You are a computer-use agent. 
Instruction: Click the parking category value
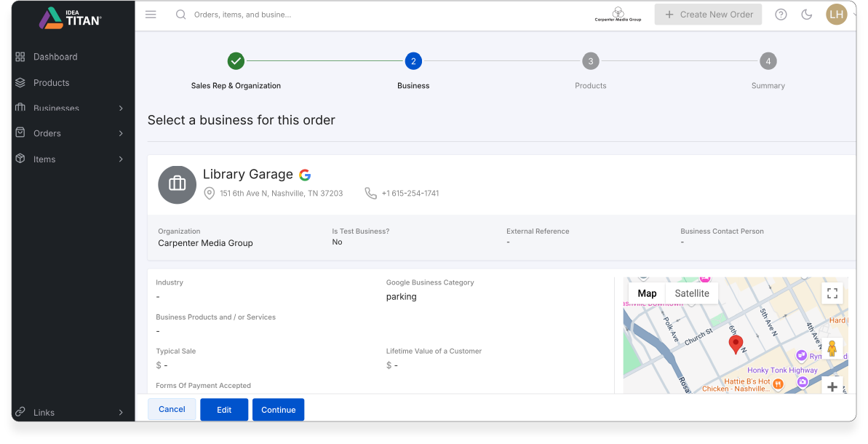pos(402,297)
